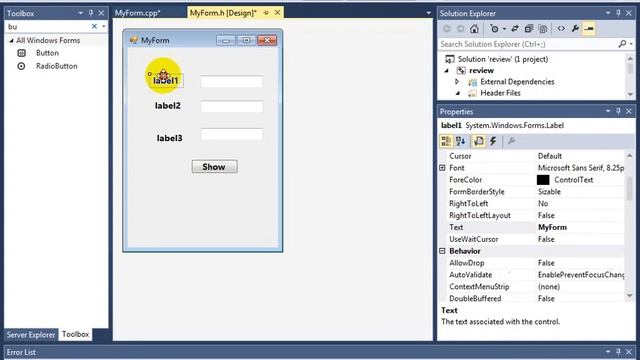Click the ContextMenuStrip value (none)
Image resolution: width=640 pixels, height=360 pixels.
[x=549, y=287]
